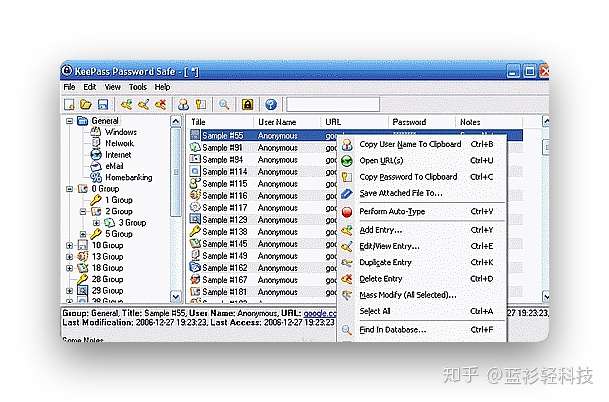The image size is (609, 402).
Task: Choose Perform Auto-Type in context menu
Action: pos(422,212)
